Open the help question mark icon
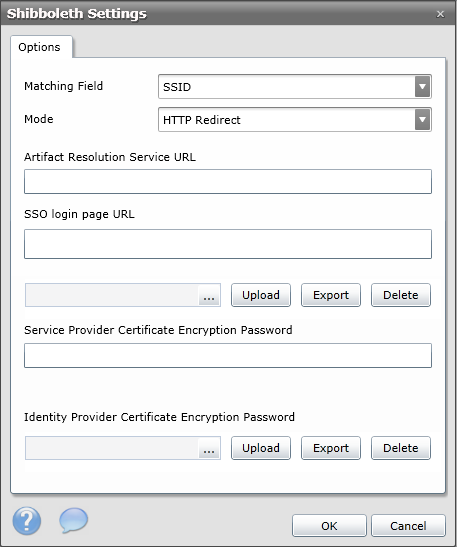The width and height of the screenshot is (457, 547). point(27,521)
